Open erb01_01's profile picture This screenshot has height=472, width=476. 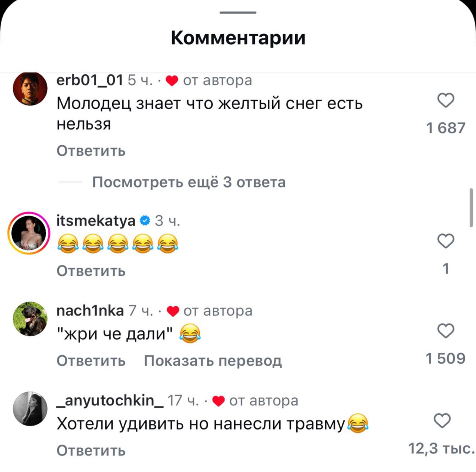[30, 88]
